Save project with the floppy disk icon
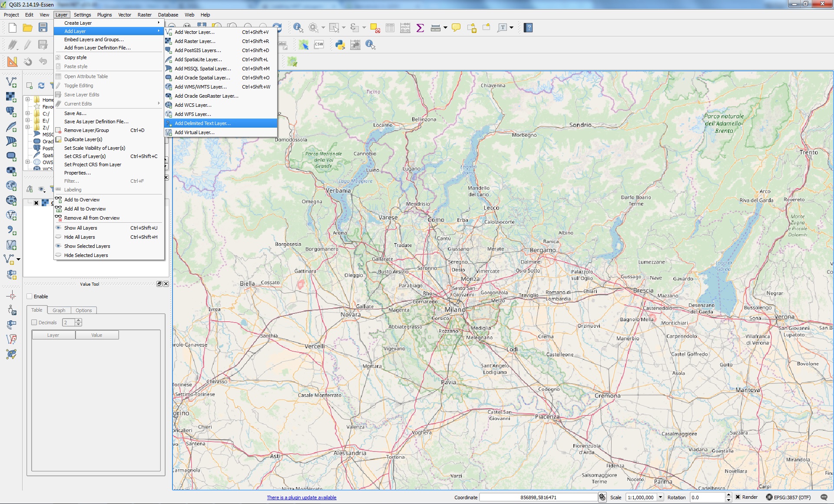This screenshot has width=834, height=504. click(x=43, y=28)
